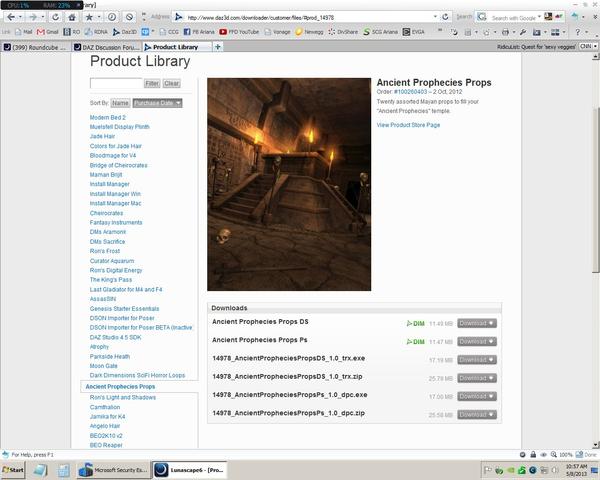Click refresh icon beside address bar
Screen dimensions: 600x480
tap(445, 17)
